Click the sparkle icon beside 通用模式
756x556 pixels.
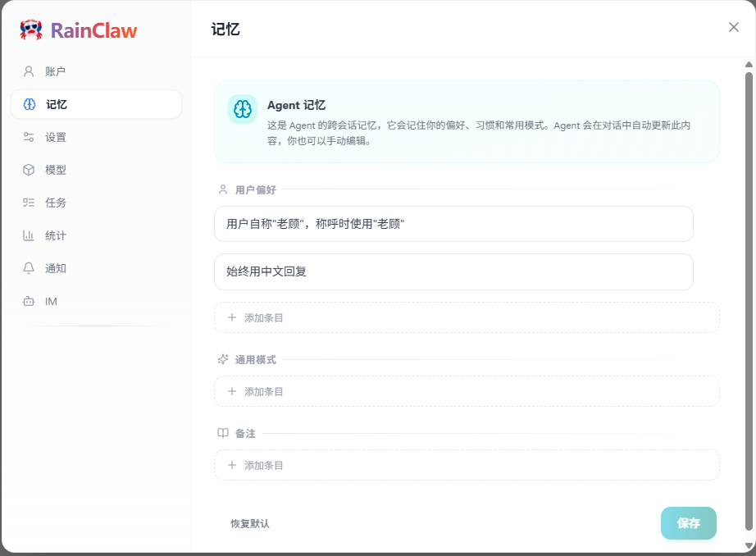coord(221,359)
